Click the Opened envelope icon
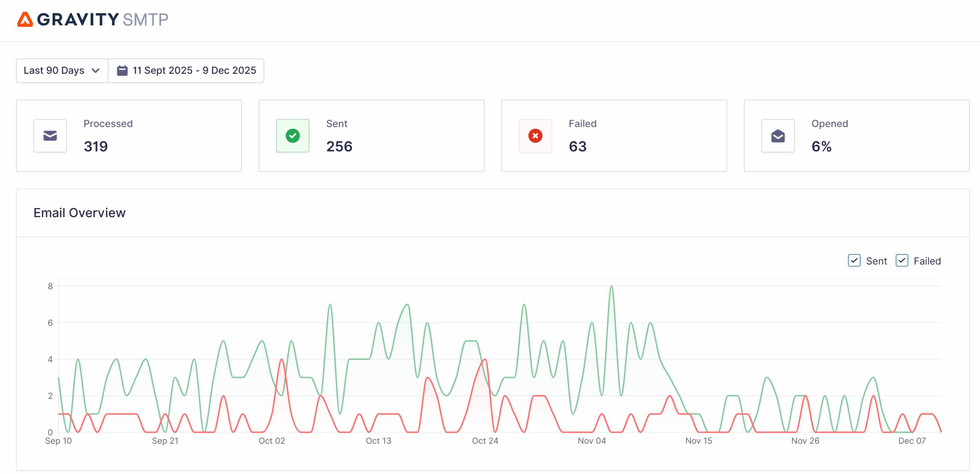This screenshot has width=980, height=474. point(777,136)
